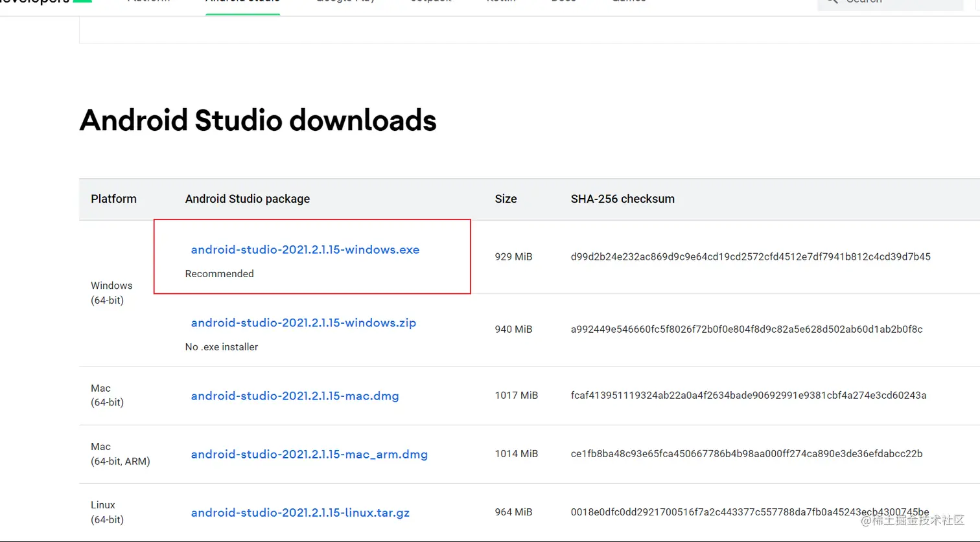Click the checksum beginning with ce1fb8ba48c9
The height and width of the screenshot is (542, 980).
click(x=747, y=454)
